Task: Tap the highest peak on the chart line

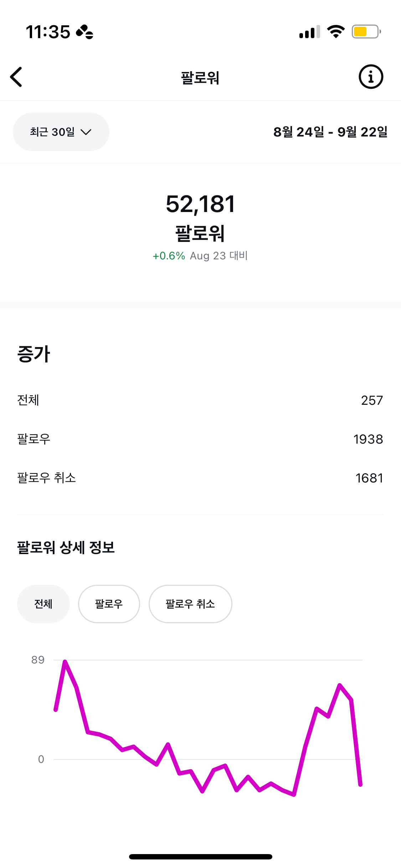Action: click(x=65, y=662)
